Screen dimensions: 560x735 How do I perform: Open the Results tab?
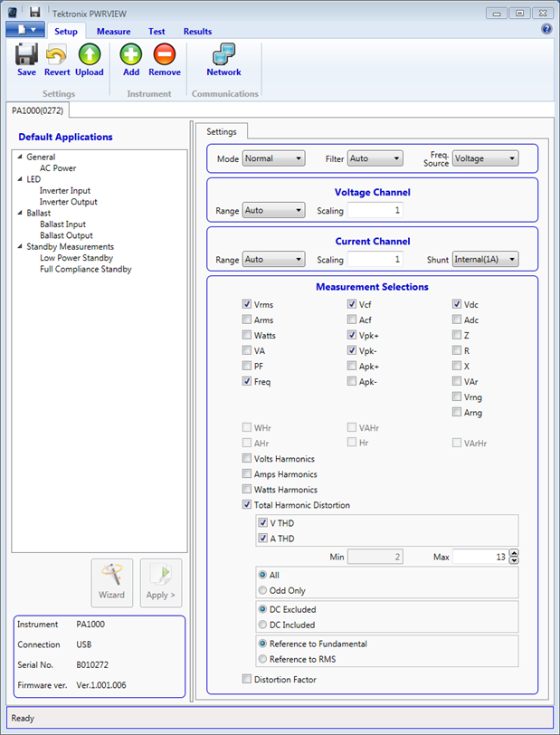coord(197,32)
